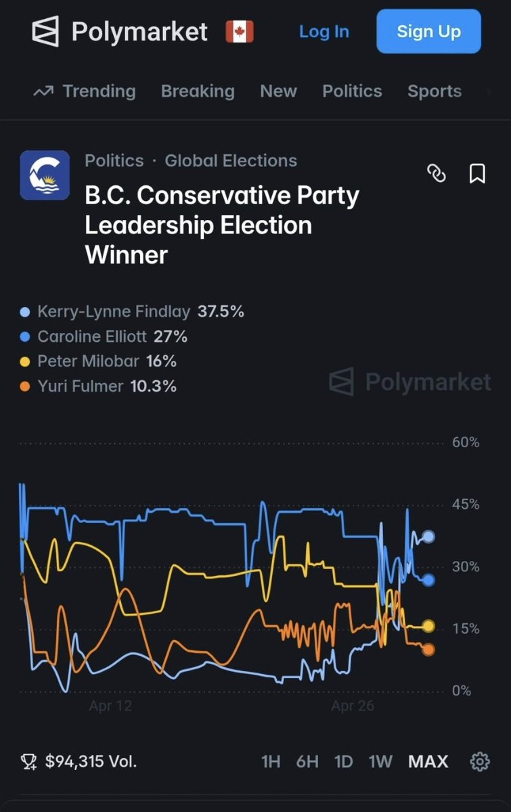Copy the market link via the chain icon
Screen dimensions: 511x812
tap(437, 174)
